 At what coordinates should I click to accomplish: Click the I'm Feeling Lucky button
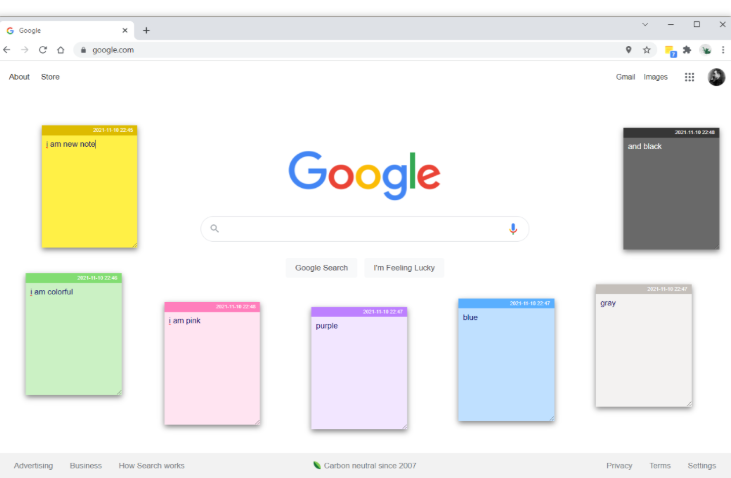point(404,268)
